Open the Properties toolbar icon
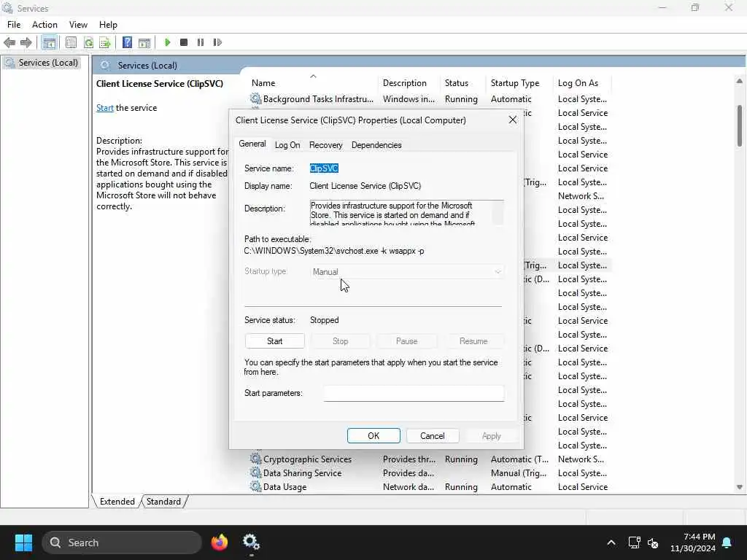Screen dimensions: 747x560 (x=71, y=42)
